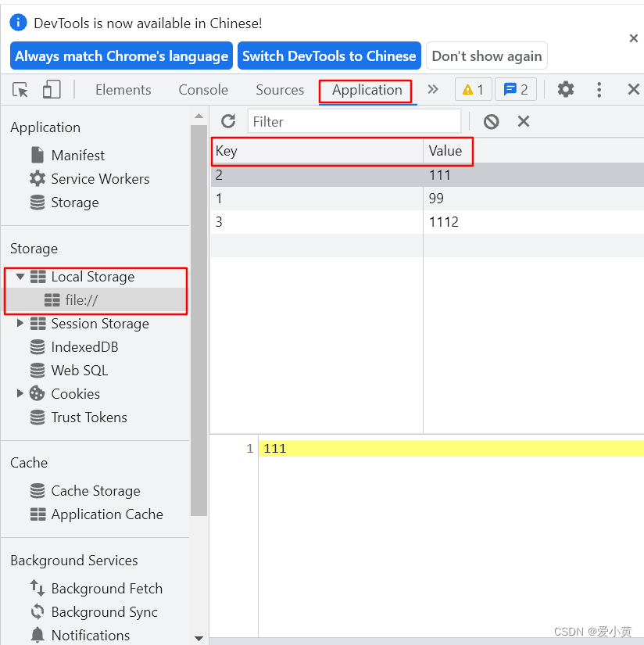Viewport: 644px width, 645px height.
Task: Select the inspect element cursor icon
Action: pos(20,89)
